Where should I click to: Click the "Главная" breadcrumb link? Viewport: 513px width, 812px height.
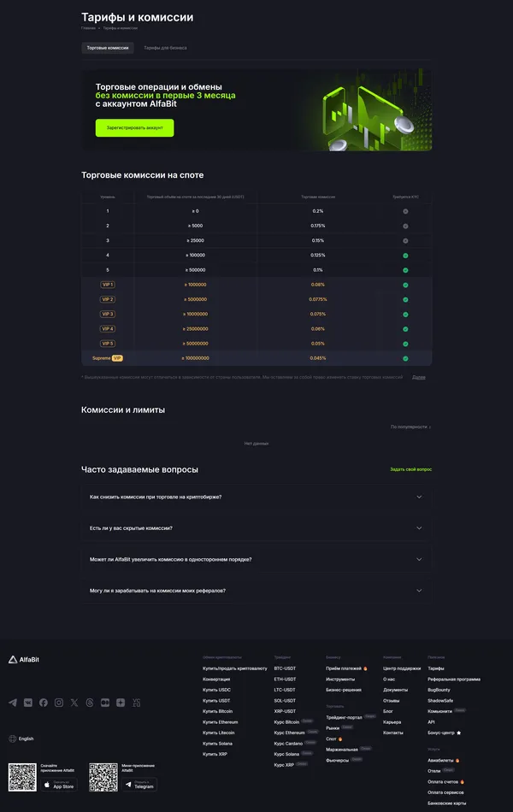point(88,28)
